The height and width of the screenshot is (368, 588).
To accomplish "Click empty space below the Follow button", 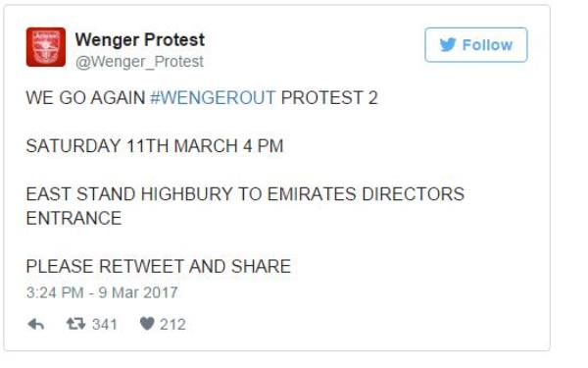I will [476, 113].
